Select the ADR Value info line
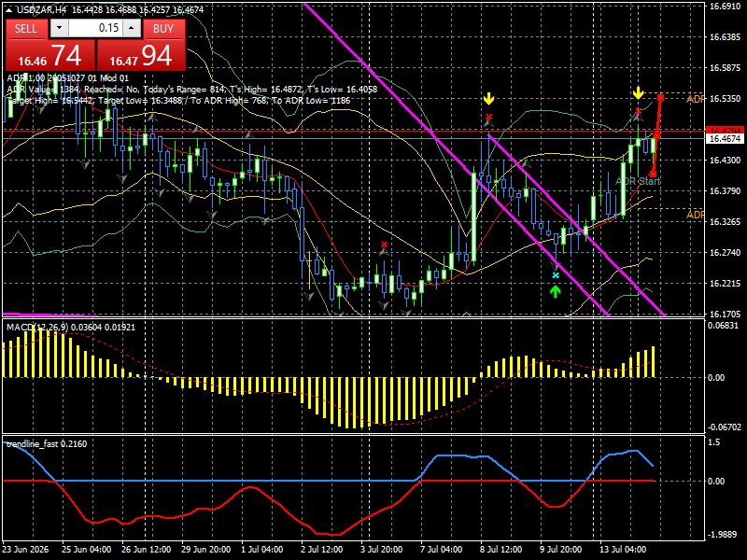Screen dimensions: 747x560 point(192,89)
